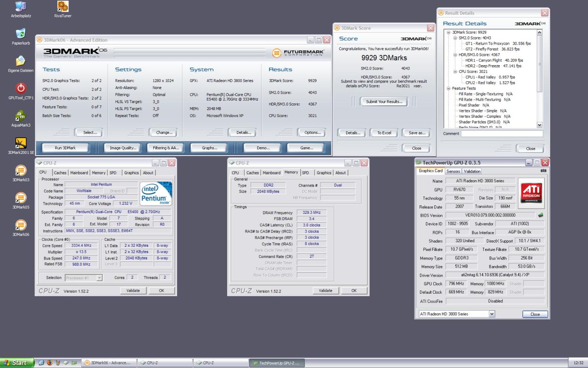Open the Mainboard tab in left CPU-Z
The width and height of the screenshot is (588, 368).
[79, 173]
